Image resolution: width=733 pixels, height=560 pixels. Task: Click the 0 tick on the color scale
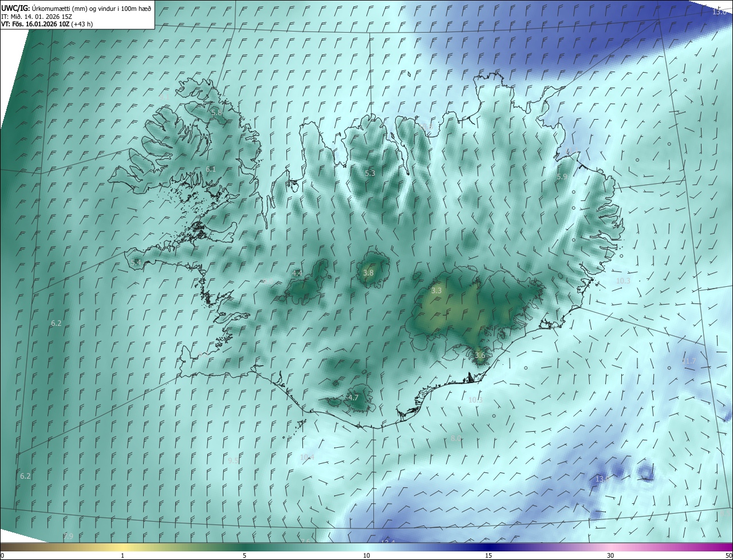pyautogui.click(x=2, y=555)
